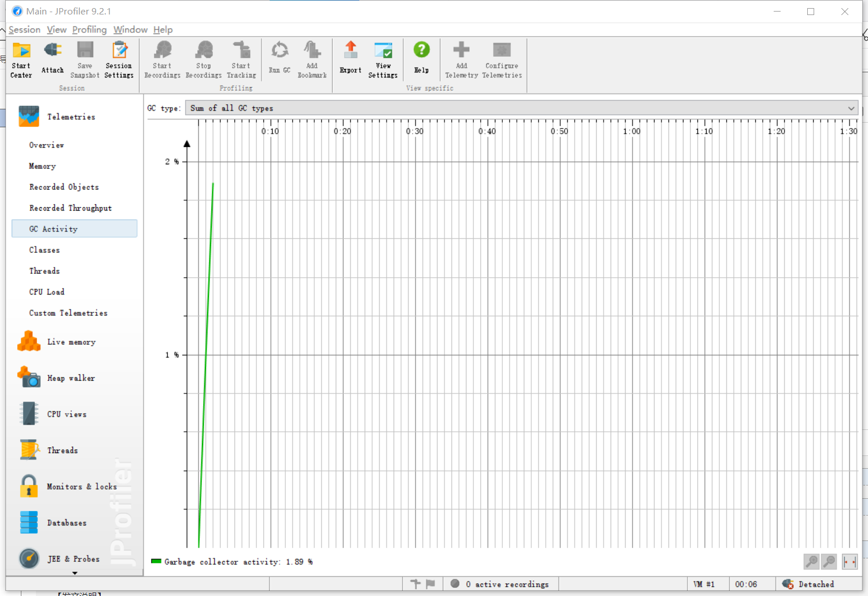The width and height of the screenshot is (868, 596).
Task: Click the 0:10 mark on the time axis
Action: click(x=270, y=131)
